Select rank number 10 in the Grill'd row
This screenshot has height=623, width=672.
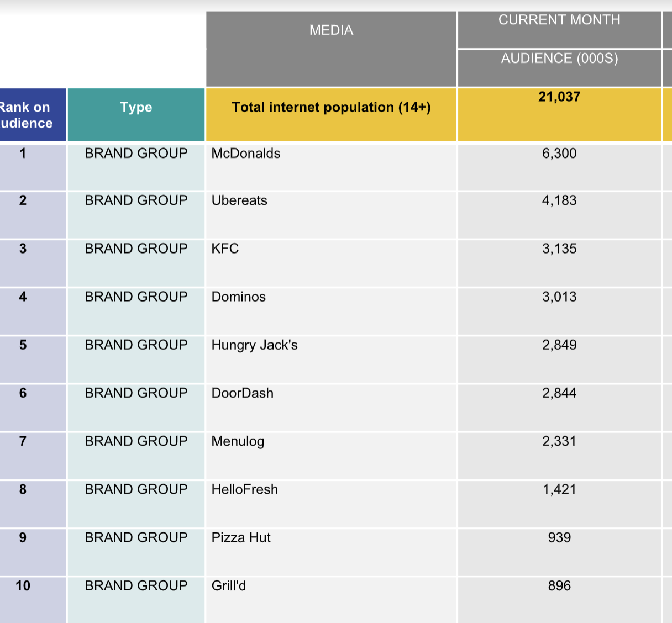pos(23,585)
